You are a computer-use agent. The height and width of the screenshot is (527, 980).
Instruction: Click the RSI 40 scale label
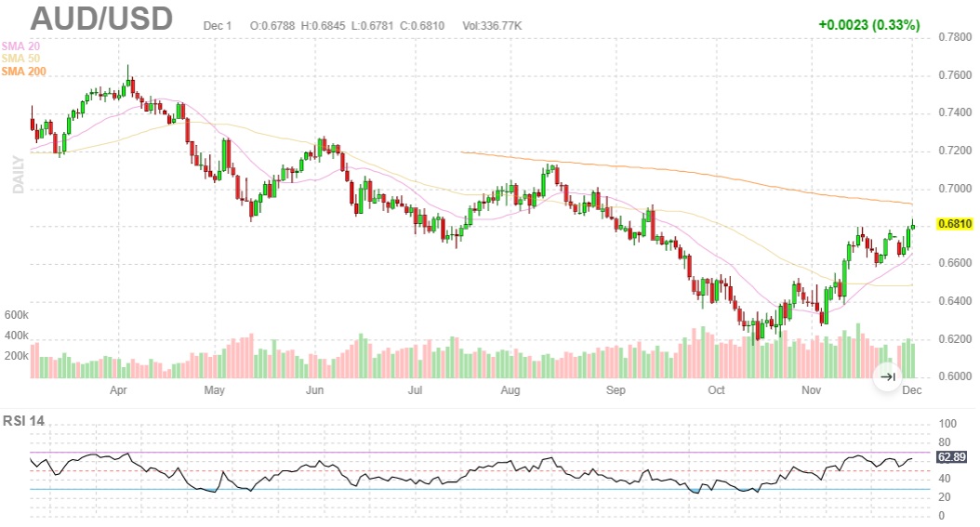coord(945,479)
